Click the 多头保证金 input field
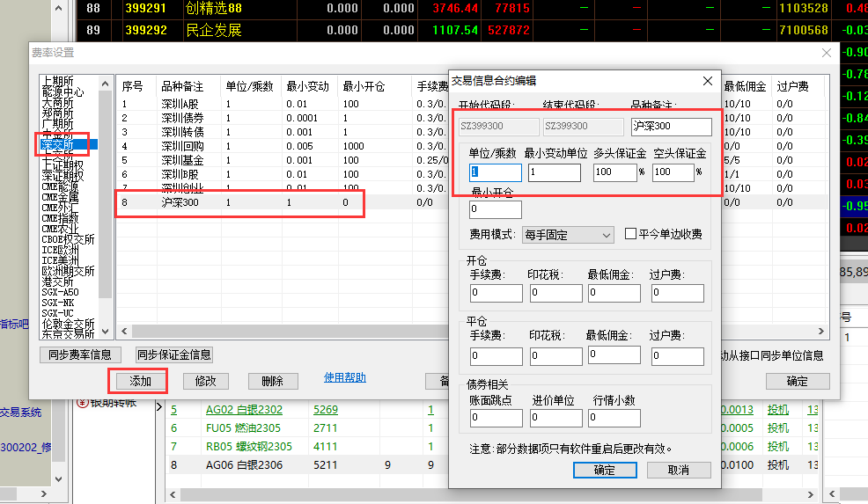The image size is (868, 504). pos(614,172)
